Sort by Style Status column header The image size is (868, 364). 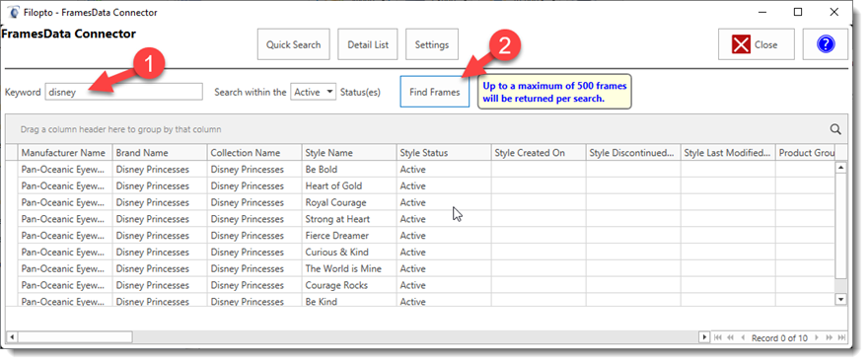[444, 153]
